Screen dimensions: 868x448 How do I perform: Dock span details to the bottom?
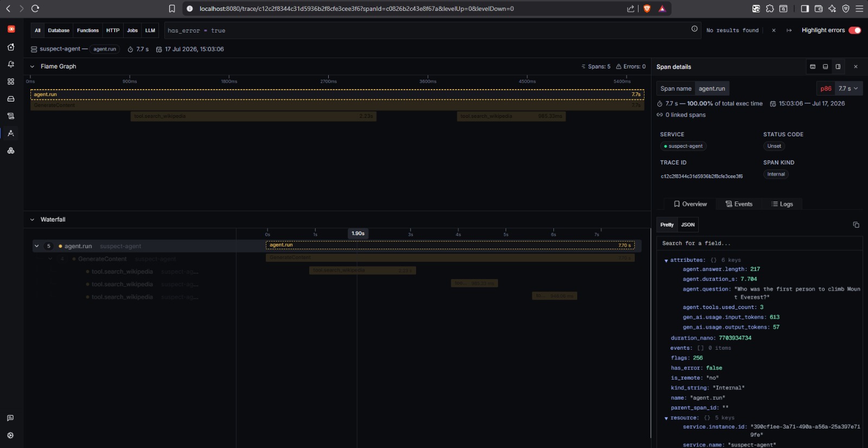[x=825, y=67]
